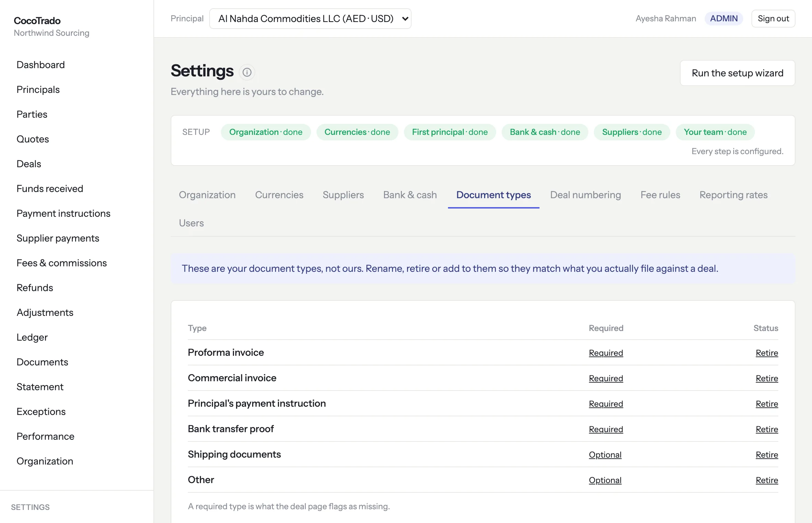Click the Sign out button

(x=773, y=19)
